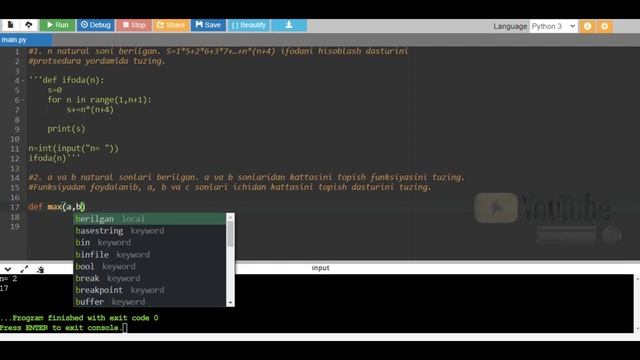640x360 pixels.
Task: Select the 'berilgan' local suggestion
Action: pos(149,219)
